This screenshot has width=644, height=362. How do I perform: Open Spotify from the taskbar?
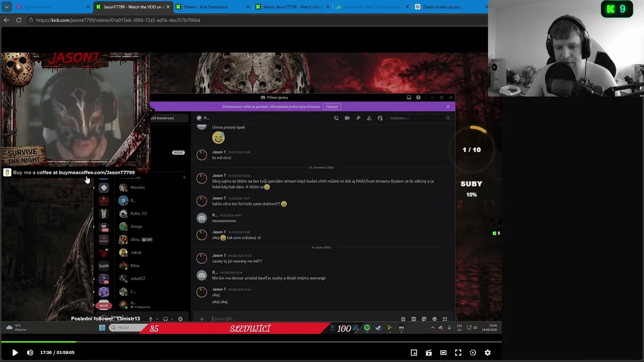367,328
